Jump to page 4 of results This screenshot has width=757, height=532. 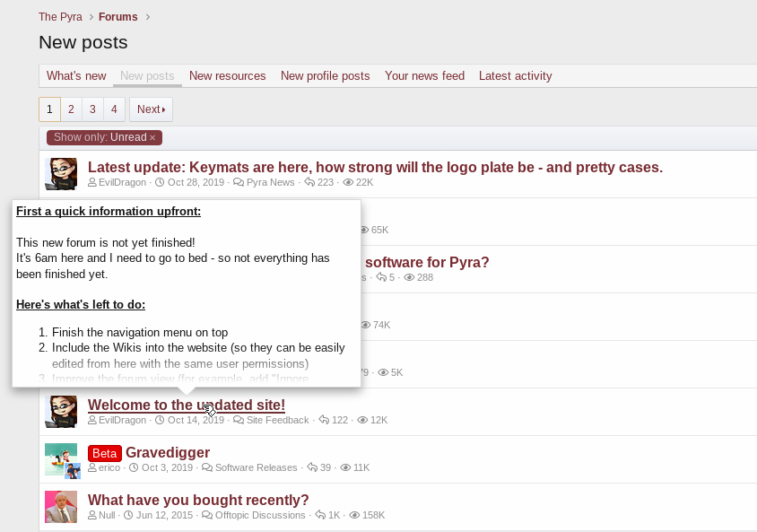coord(114,109)
